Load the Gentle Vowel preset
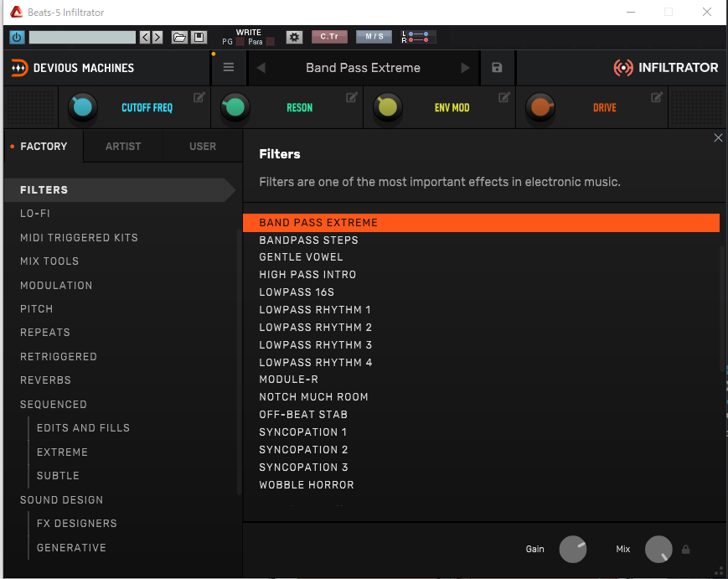Screen dimensions: 728x579 pos(301,257)
